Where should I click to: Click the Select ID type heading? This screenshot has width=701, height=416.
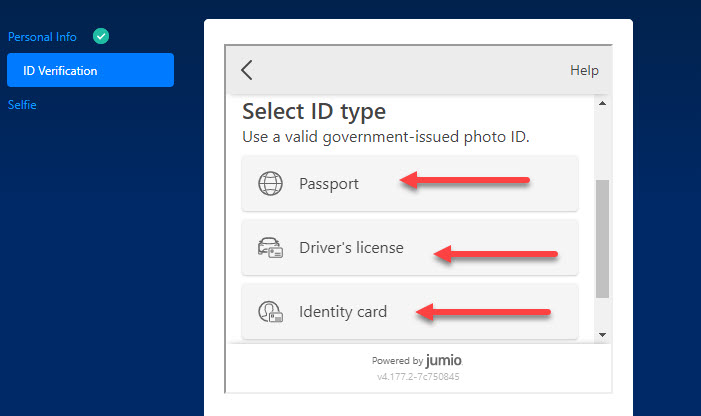(x=314, y=112)
